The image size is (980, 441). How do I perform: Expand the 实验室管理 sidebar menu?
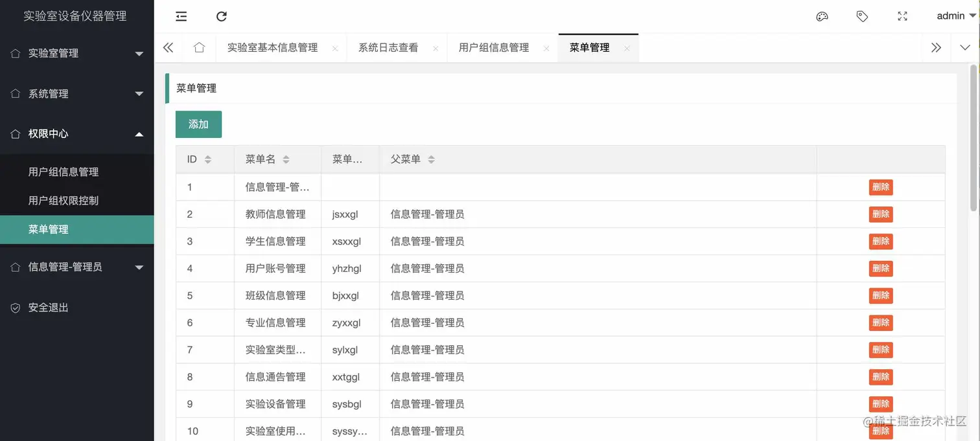tap(77, 53)
